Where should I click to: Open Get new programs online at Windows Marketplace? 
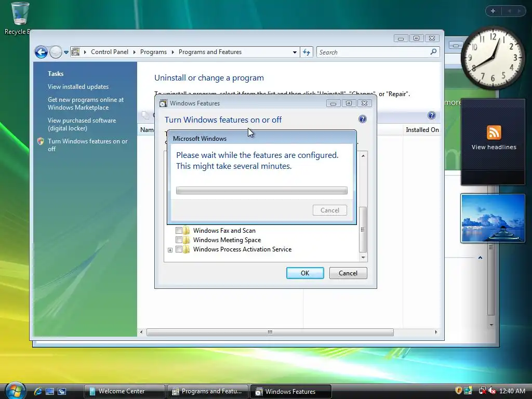click(x=86, y=103)
